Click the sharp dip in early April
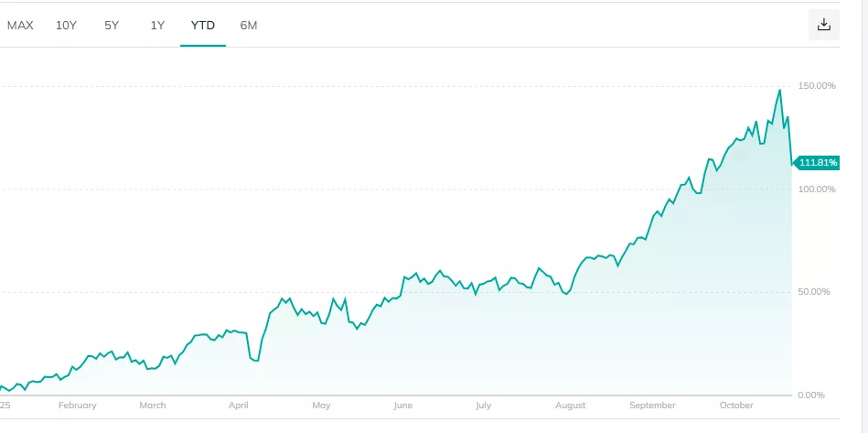This screenshot has width=868, height=433. 256,360
